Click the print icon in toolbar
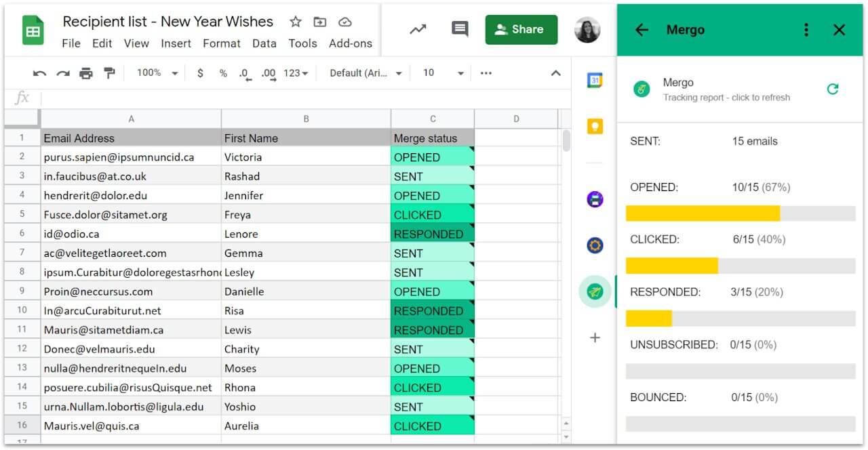 coord(86,73)
